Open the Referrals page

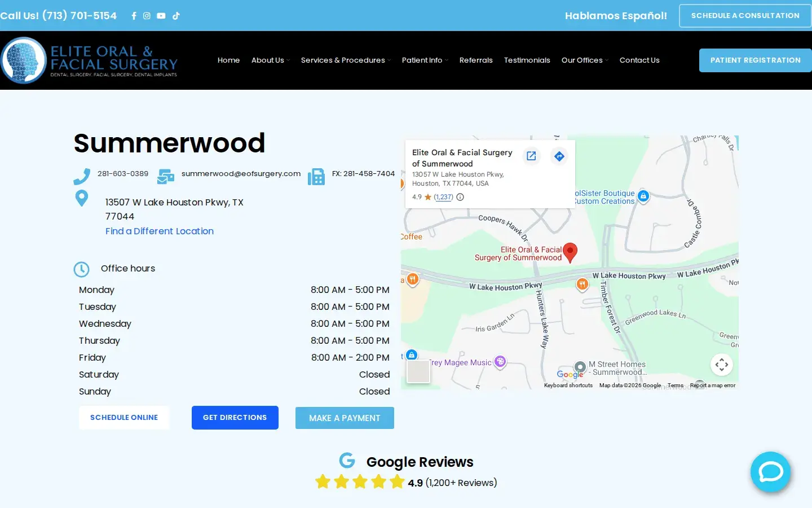pyautogui.click(x=476, y=60)
